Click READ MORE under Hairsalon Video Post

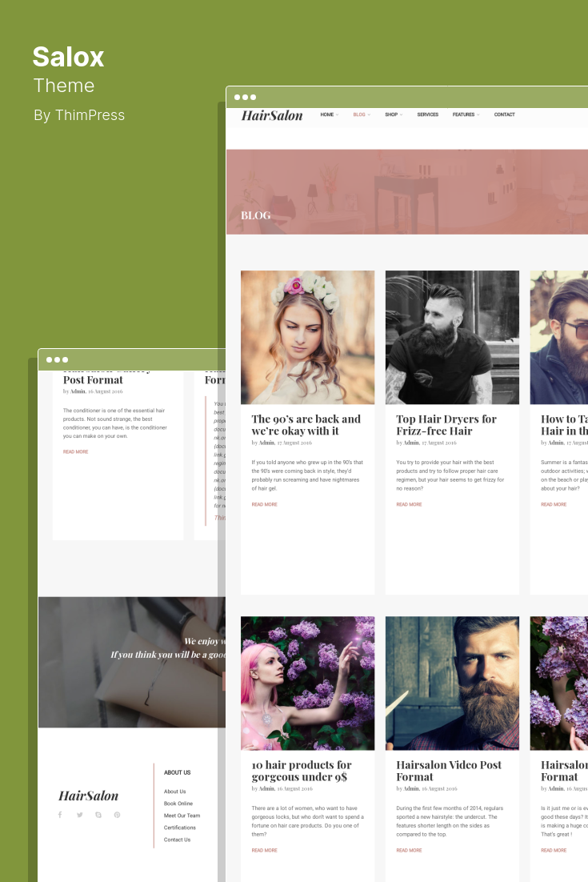point(409,851)
